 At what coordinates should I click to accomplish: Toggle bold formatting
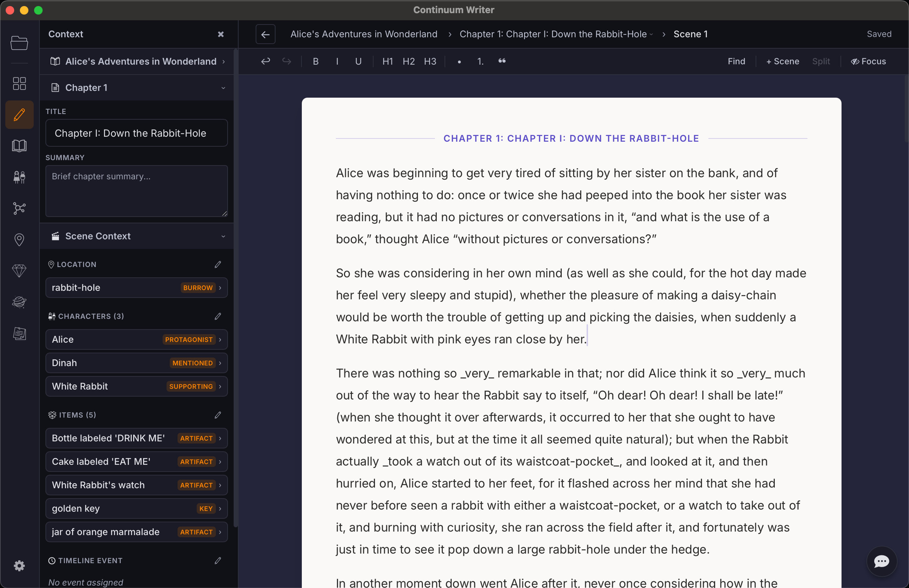point(316,61)
